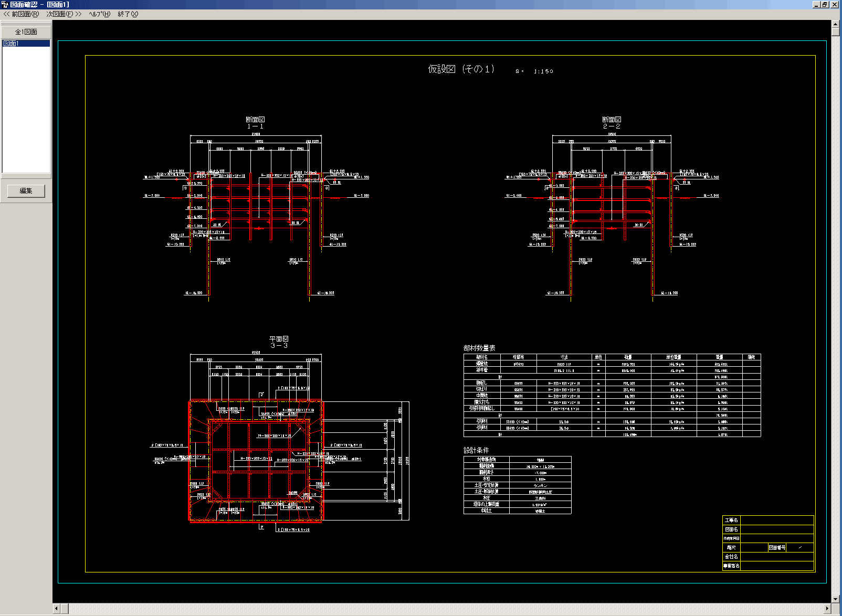Image resolution: width=842 pixels, height=616 pixels.
Task: Open the 前図面(R) previous drawing menu
Action: (21, 14)
